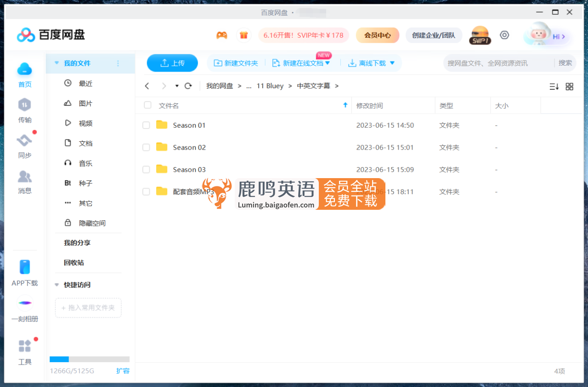
Task: Click the Season 02 folder icon
Action: click(x=162, y=147)
